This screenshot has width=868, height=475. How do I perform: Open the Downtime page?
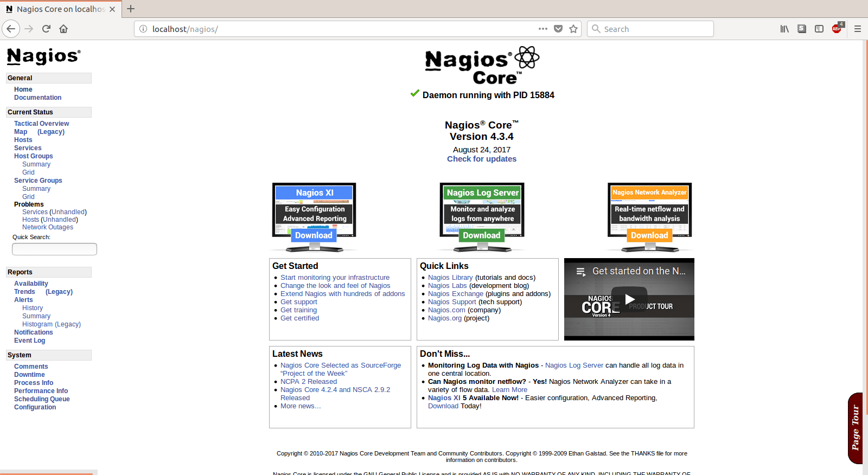click(x=29, y=375)
